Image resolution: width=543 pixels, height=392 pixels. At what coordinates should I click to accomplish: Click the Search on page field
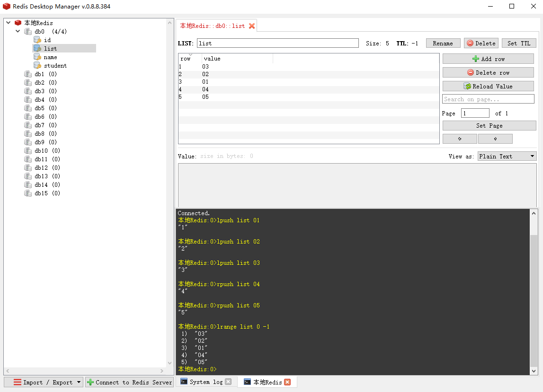pos(488,99)
